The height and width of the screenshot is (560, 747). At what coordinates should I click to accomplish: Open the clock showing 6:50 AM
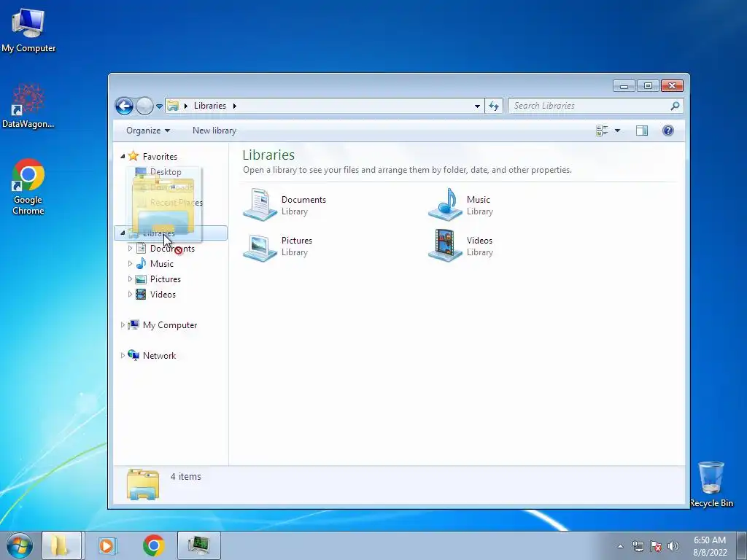point(710,546)
